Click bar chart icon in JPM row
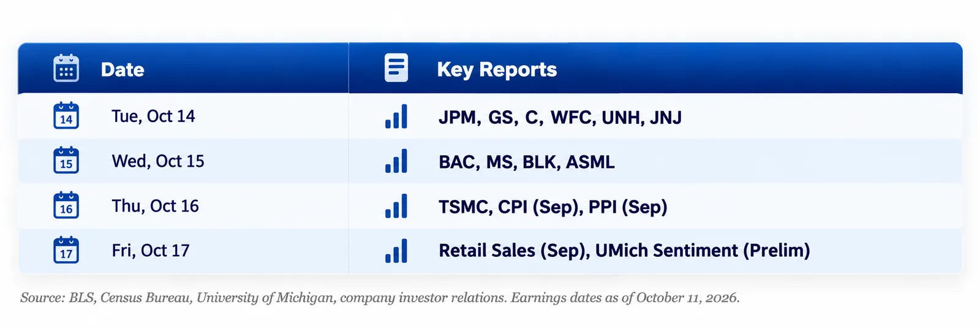The height and width of the screenshot is (328, 980). [396, 116]
